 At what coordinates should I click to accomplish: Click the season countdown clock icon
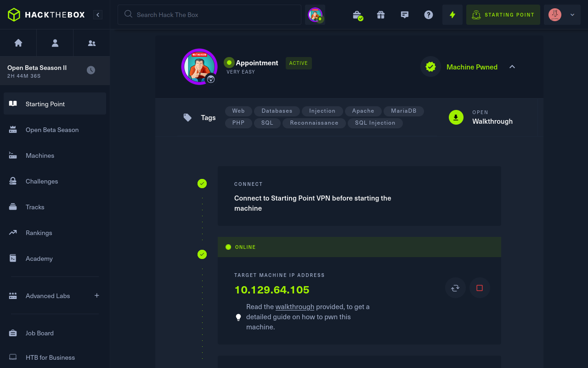point(91,70)
